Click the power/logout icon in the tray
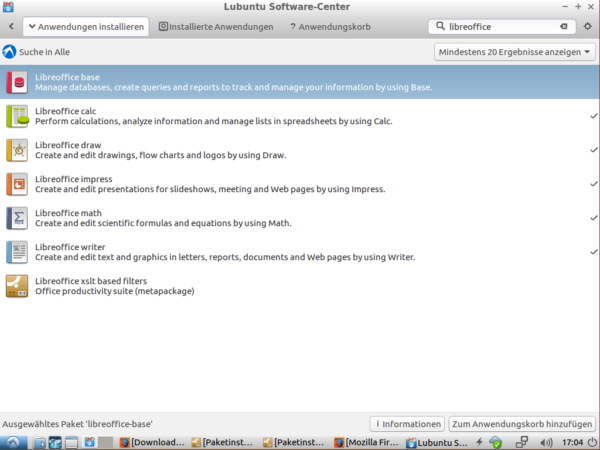The image size is (600, 450). pos(593,442)
